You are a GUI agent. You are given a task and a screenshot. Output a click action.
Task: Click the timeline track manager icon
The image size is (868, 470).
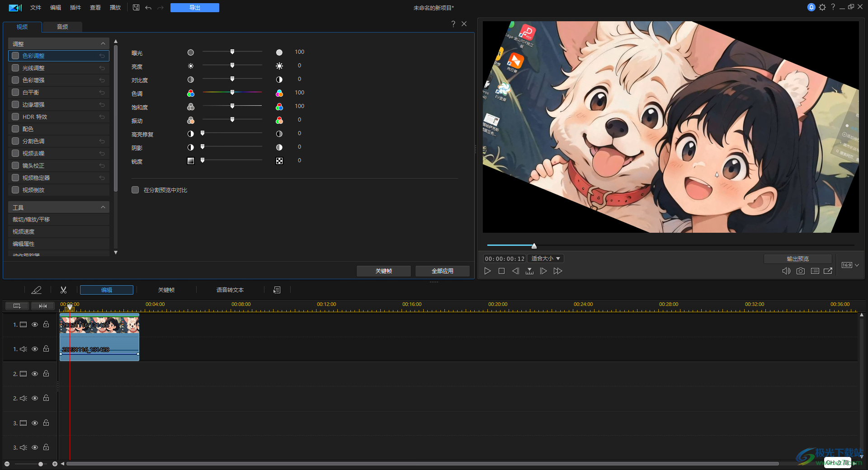coord(17,306)
